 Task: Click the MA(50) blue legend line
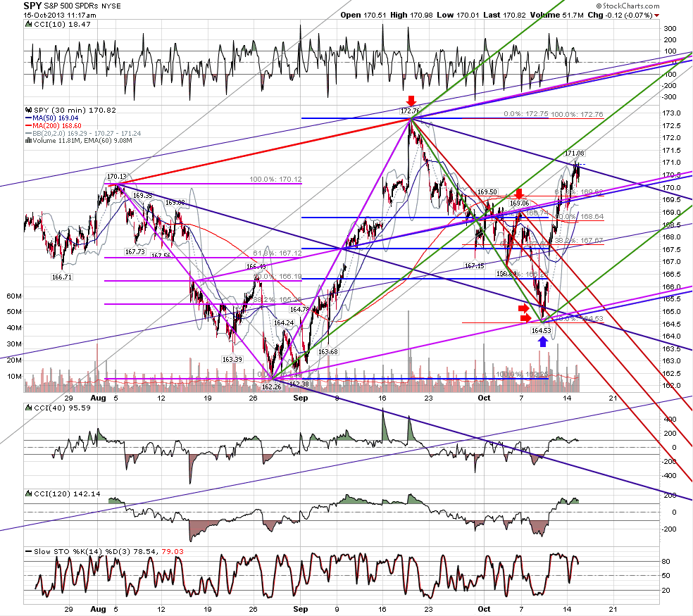click(28, 118)
